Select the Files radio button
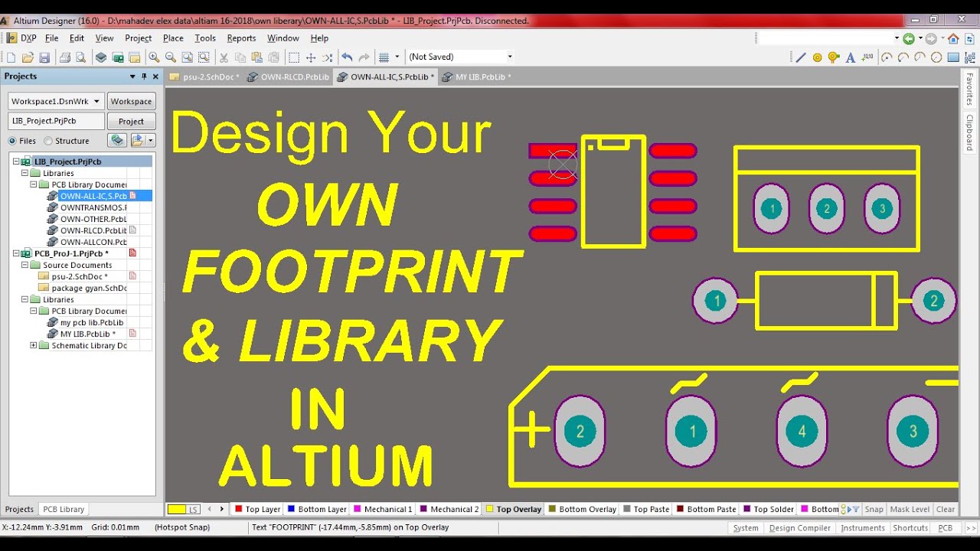The height and width of the screenshot is (551, 980). click(x=12, y=141)
